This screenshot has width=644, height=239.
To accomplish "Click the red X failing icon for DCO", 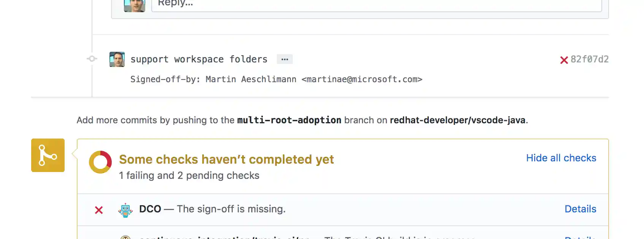I will [x=99, y=210].
